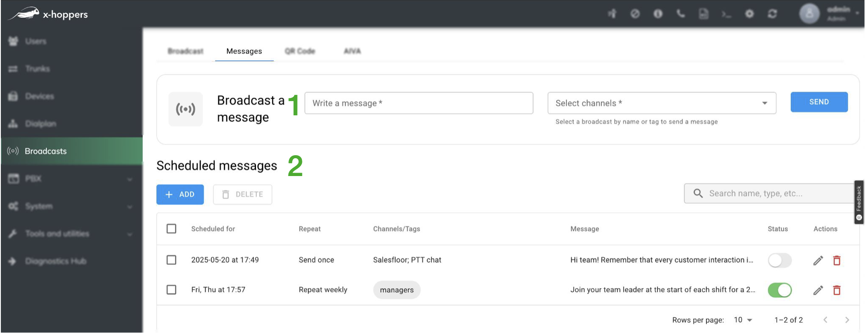Click the blue SEND button
Screen dimensions: 868x333
tap(819, 102)
